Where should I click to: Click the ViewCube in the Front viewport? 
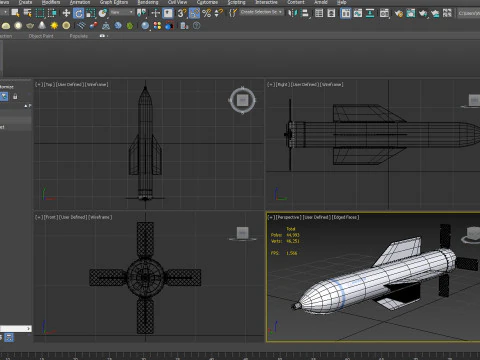[x=243, y=233]
